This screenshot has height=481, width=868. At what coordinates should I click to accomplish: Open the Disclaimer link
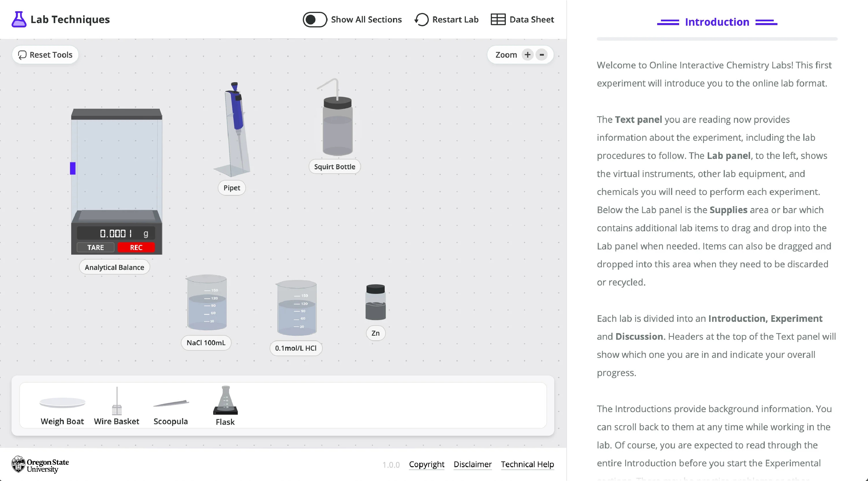472,465
